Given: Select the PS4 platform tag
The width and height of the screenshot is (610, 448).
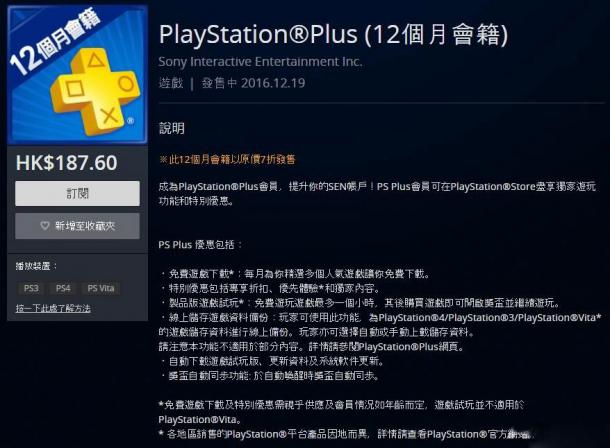Looking at the screenshot, I should pyautogui.click(x=63, y=288).
